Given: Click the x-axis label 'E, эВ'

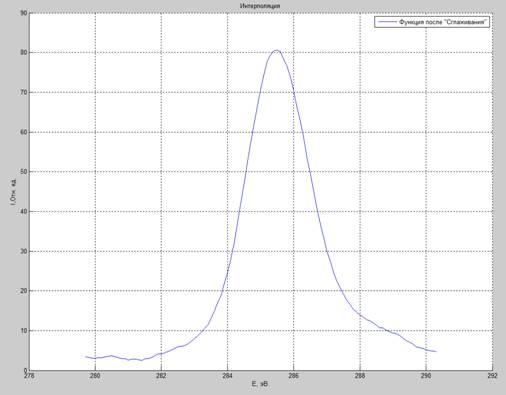Looking at the screenshot, I should (260, 384).
